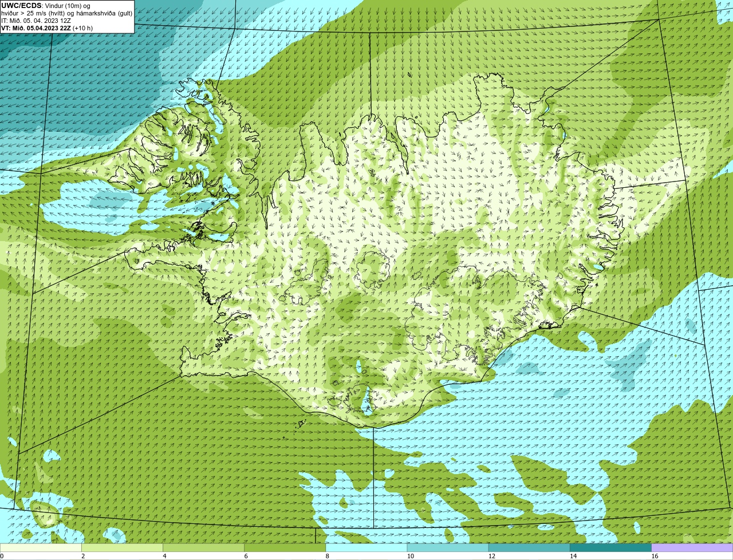Click the scale label '14'
The height and width of the screenshot is (560, 733).
coord(573,556)
